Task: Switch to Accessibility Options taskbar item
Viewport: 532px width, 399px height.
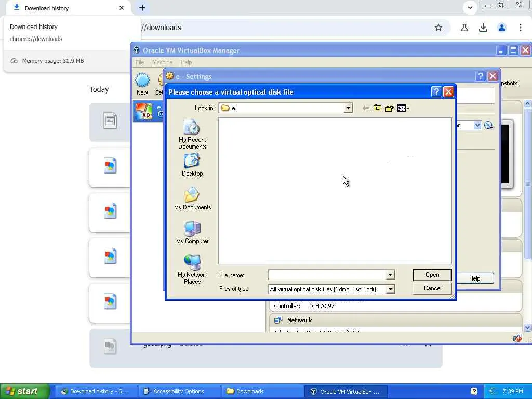Action: (x=179, y=391)
